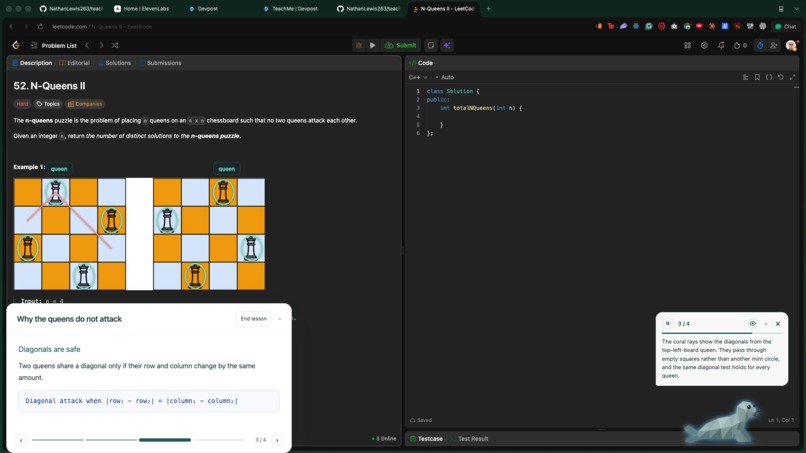Minimize the narration popup
806x453 pixels.
(x=766, y=323)
